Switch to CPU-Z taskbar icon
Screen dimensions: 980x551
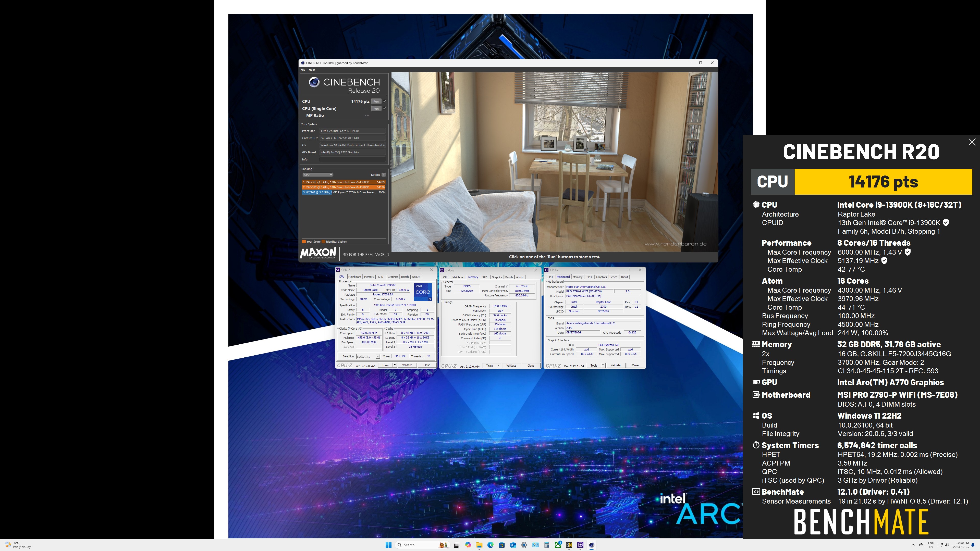tap(580, 545)
